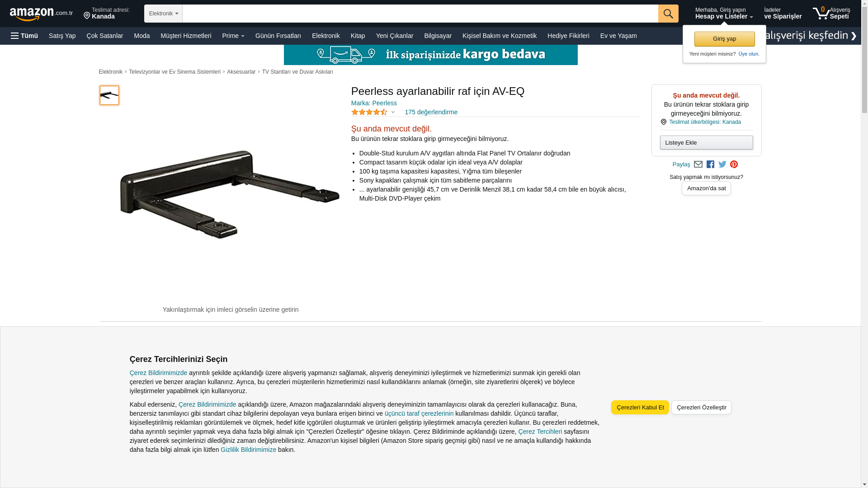The height and width of the screenshot is (488, 868).
Task: Open Hesap ve Listeler account menu
Action: pyautogui.click(x=724, y=13)
